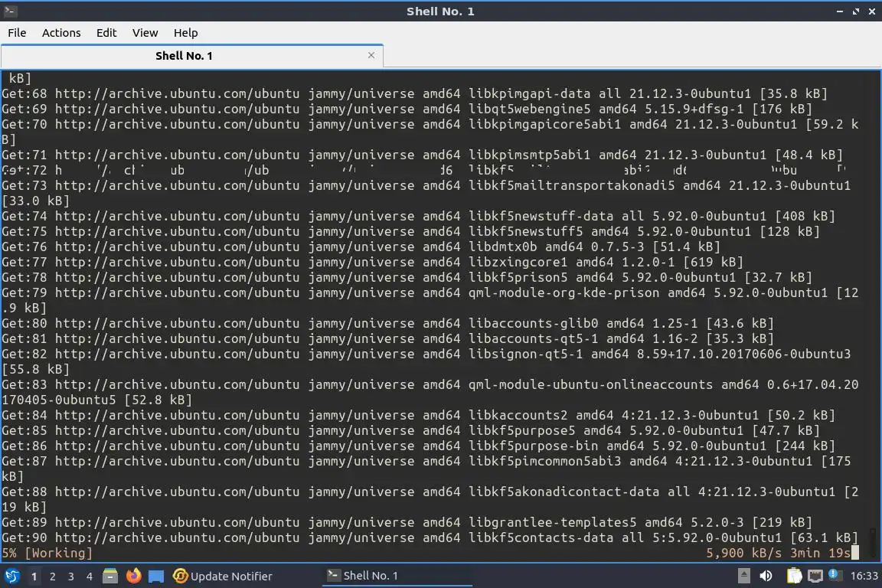Click the '[408 kB]' size on line Get:74
This screenshot has width=882, height=588.
point(805,216)
